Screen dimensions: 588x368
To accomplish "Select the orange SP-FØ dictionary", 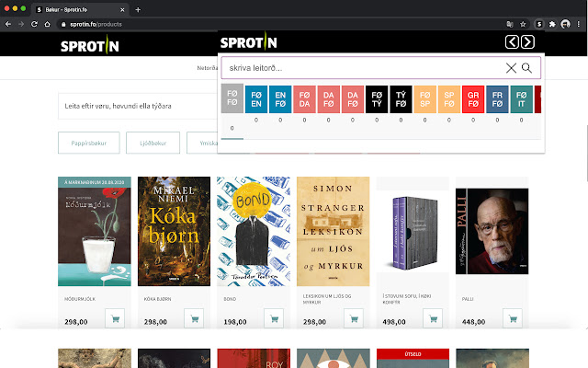I will [x=449, y=99].
